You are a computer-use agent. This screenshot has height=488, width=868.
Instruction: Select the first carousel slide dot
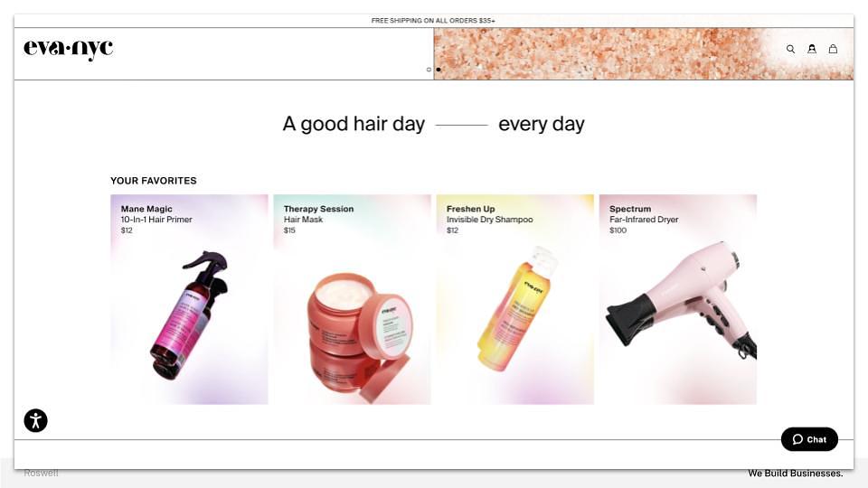(429, 70)
